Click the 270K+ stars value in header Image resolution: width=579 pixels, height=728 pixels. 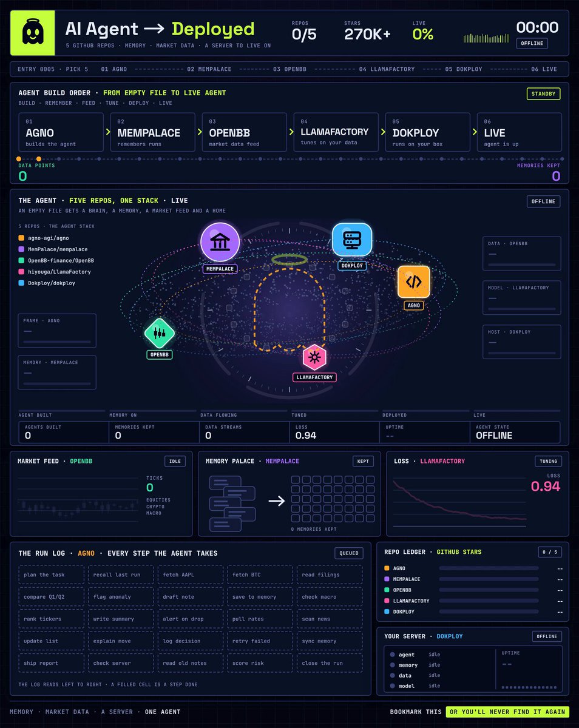coord(369,35)
